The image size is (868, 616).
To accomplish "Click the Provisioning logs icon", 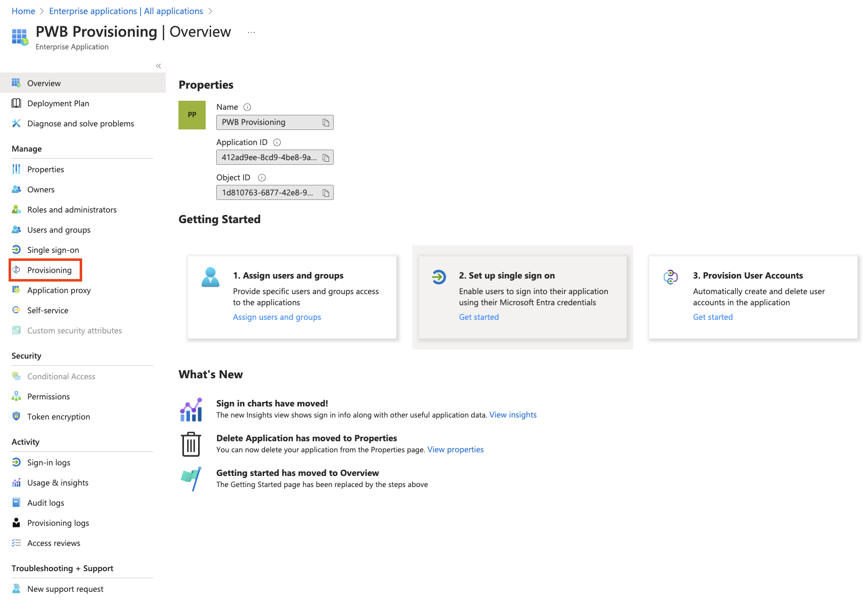I will coord(16,523).
